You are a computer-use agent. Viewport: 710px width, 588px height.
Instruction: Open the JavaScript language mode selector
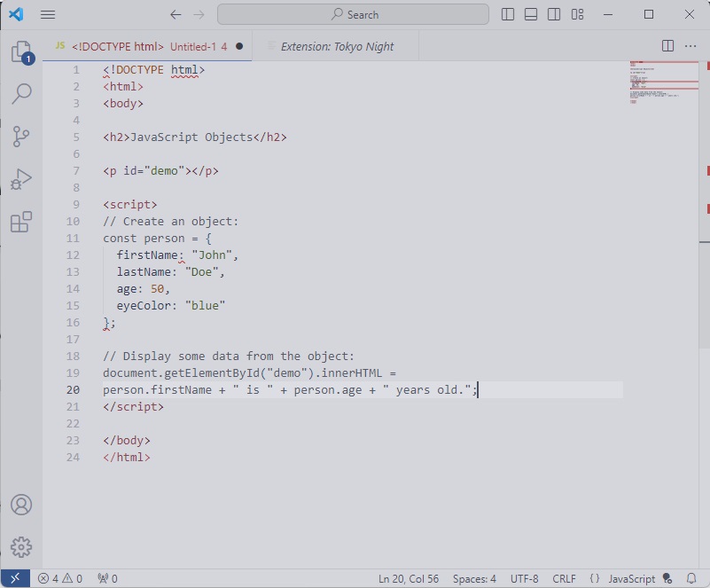[631, 579]
